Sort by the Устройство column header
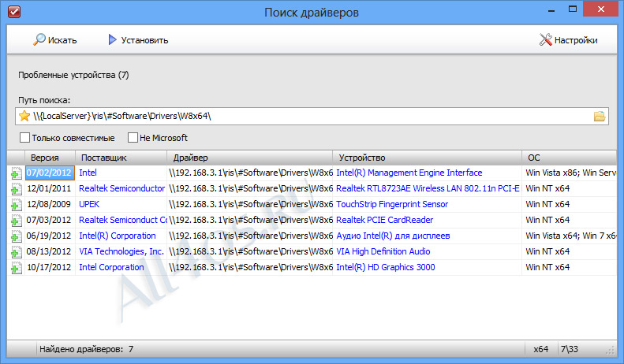Screen dimensions: 624x364 (427, 158)
